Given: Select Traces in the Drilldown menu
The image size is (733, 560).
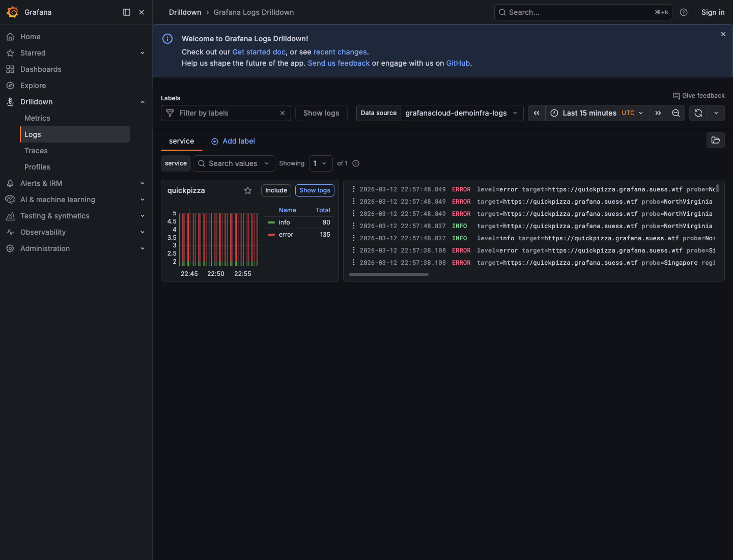Looking at the screenshot, I should point(36,151).
